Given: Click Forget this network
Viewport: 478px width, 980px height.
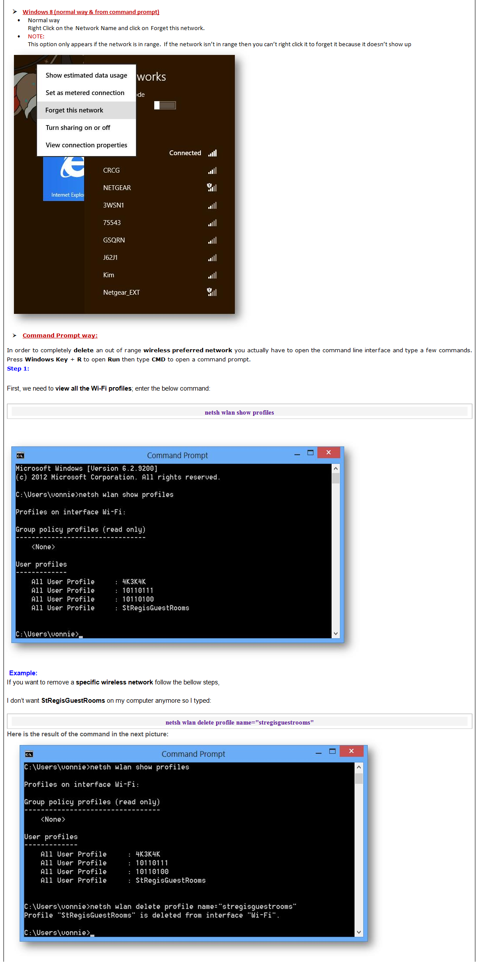Looking at the screenshot, I should click(86, 110).
